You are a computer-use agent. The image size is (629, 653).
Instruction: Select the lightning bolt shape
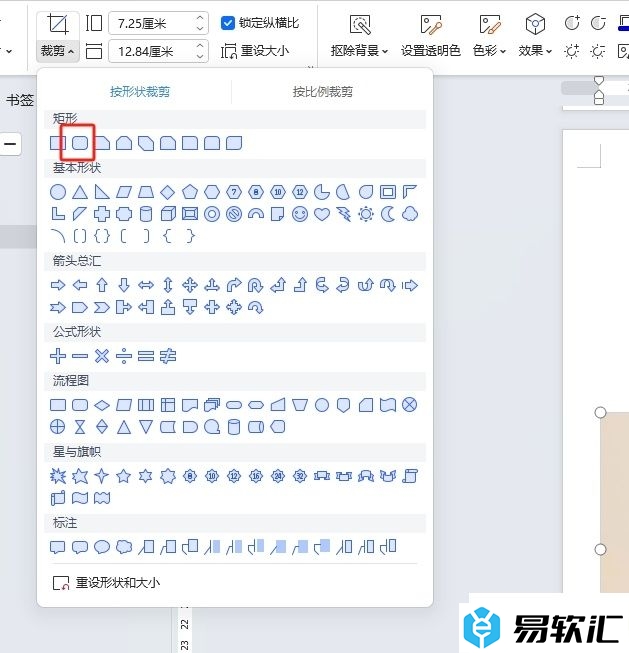click(344, 214)
